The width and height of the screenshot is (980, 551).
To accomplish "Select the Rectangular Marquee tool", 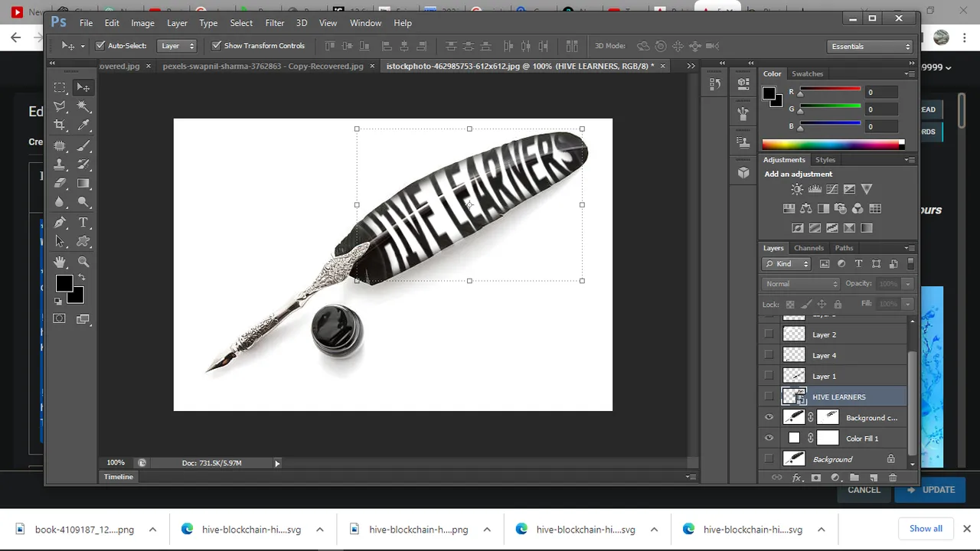I will click(60, 87).
